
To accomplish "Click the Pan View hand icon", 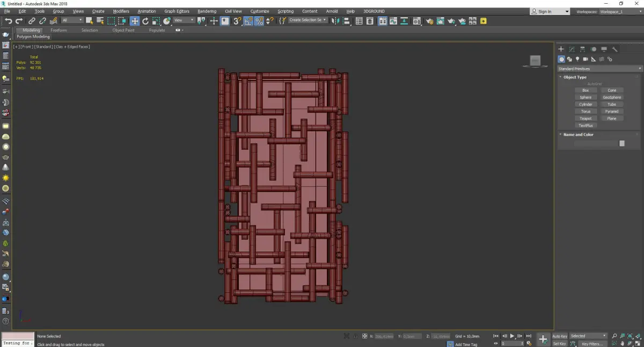I will point(623,343).
